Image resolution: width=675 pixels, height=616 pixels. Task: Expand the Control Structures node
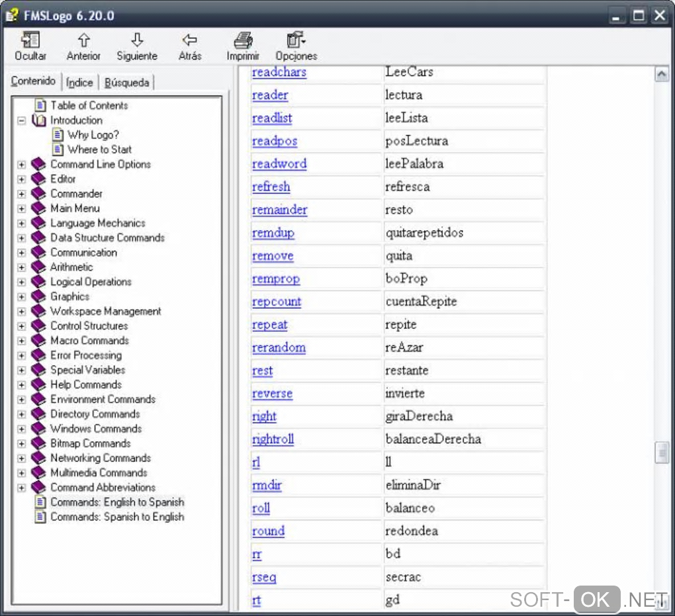tap(22, 326)
